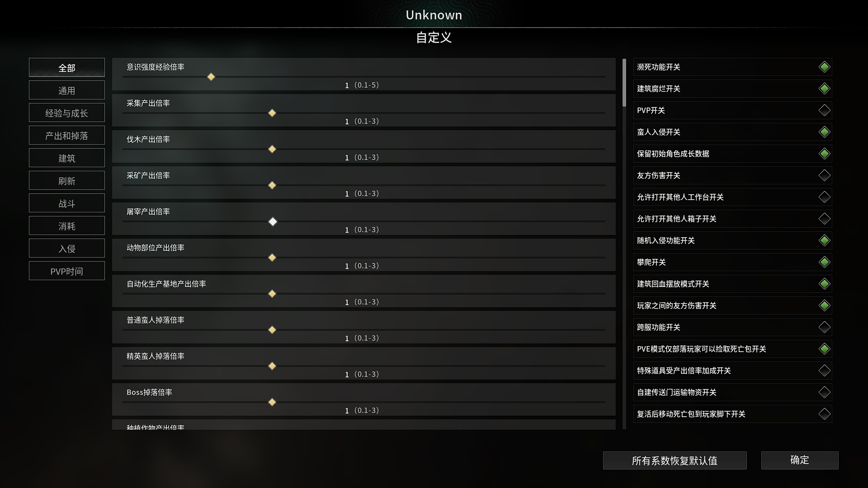The image size is (868, 488).
Task: Toggle 随机入侵功能开关 diamond
Action: pos(824,240)
